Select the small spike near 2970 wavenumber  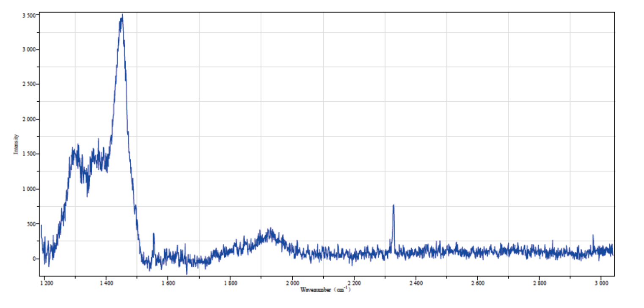(593, 236)
